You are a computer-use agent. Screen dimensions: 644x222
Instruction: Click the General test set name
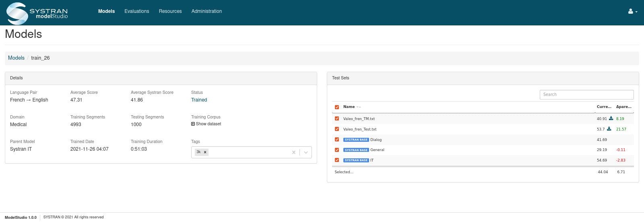[378, 150]
